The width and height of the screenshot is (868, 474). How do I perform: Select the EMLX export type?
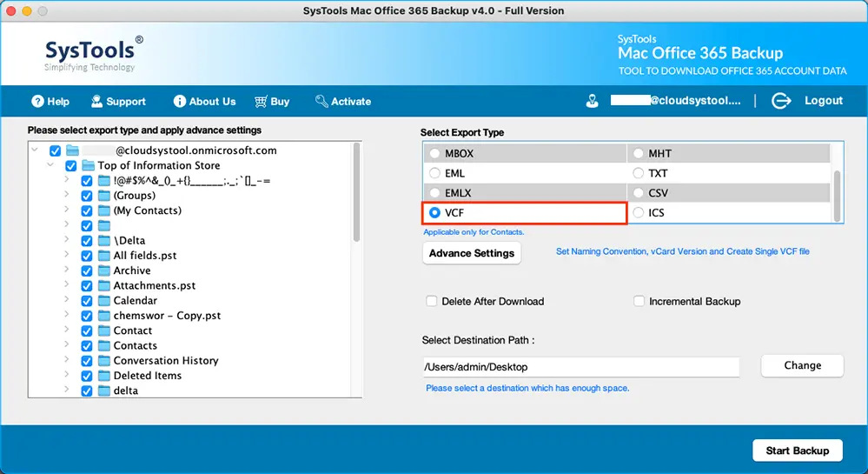435,193
